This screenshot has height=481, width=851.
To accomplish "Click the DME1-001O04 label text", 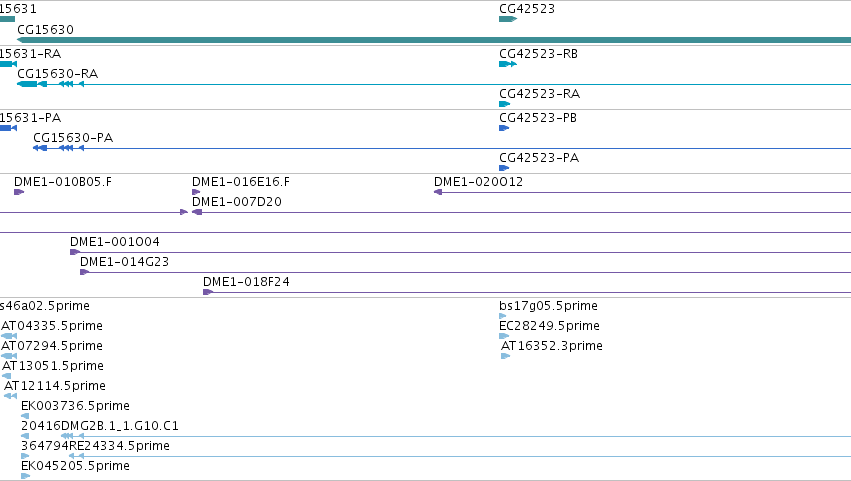I will click(x=115, y=242).
